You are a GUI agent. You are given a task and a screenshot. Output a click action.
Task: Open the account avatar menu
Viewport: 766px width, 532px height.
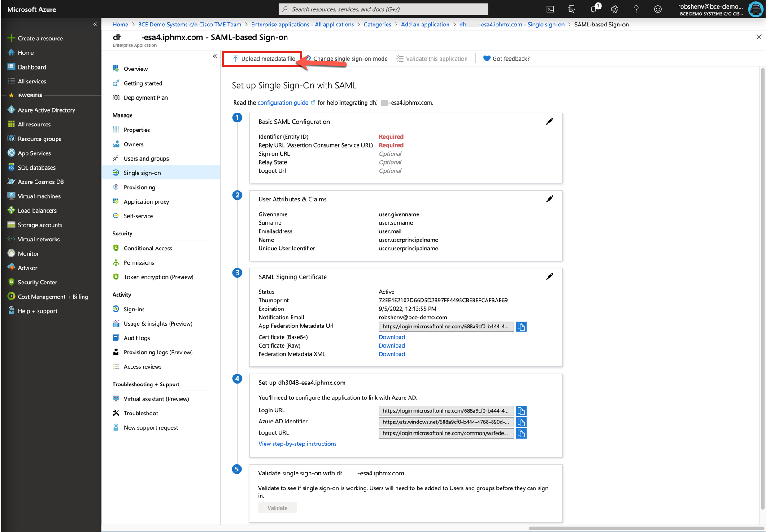(756, 9)
